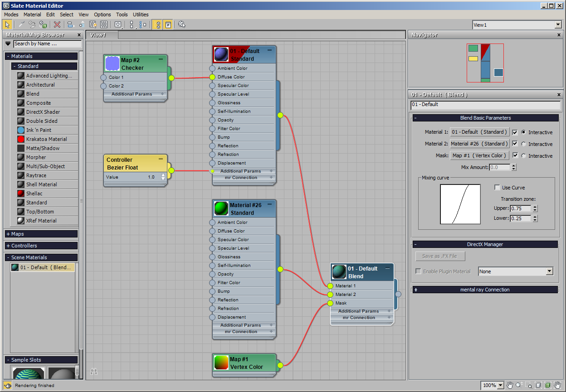Open the Options menu
566x392 pixels.
point(102,15)
